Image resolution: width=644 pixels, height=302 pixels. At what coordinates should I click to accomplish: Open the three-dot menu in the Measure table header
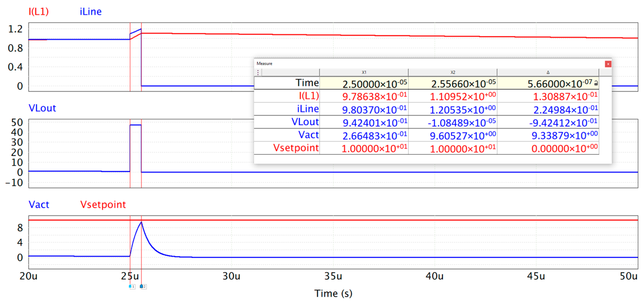pyautogui.click(x=258, y=72)
